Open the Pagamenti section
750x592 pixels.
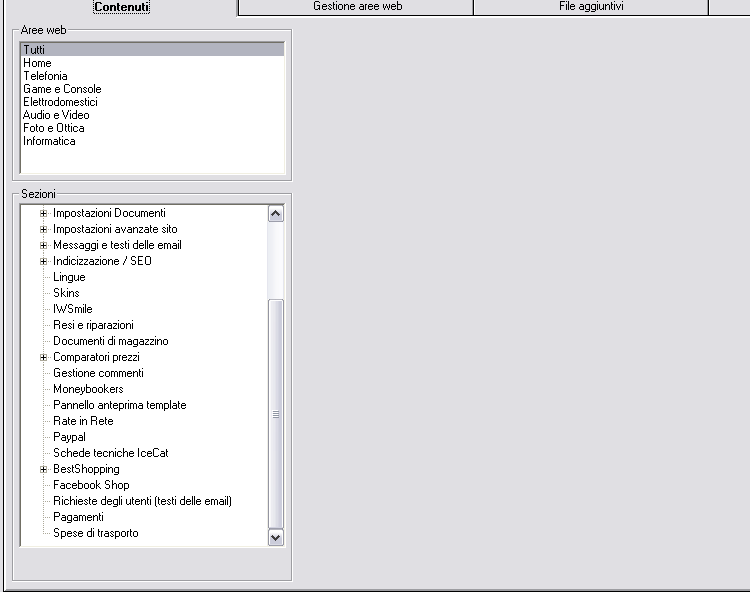[78, 517]
